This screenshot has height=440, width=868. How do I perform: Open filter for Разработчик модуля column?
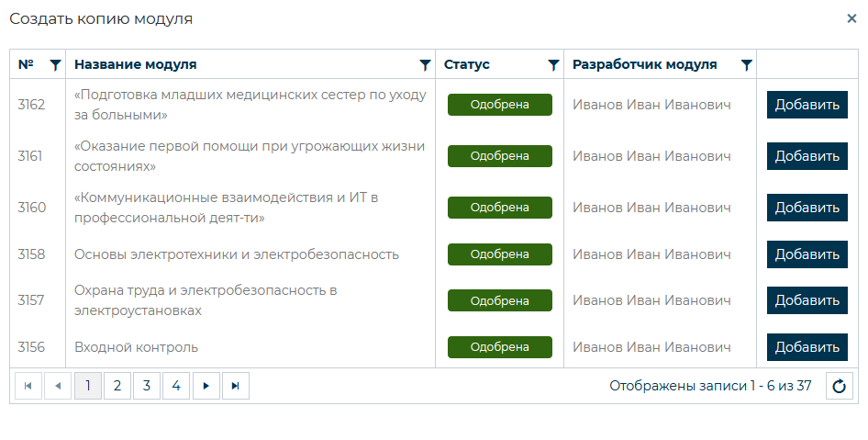(x=747, y=64)
